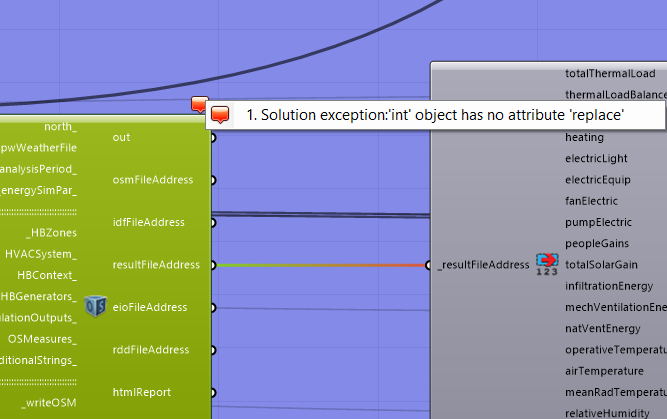Viewport: 667px width, 419px height.
Task: Click the Solution exception error message text
Action: (x=435, y=115)
